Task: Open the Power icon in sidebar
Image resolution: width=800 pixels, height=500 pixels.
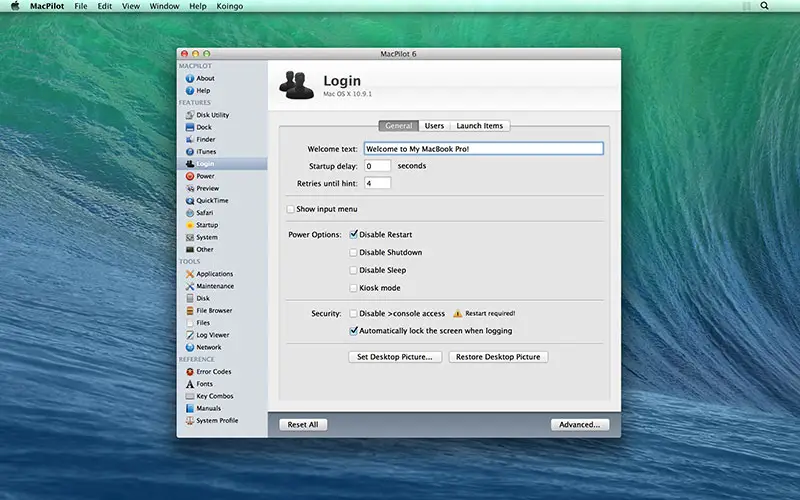Action: (190, 176)
